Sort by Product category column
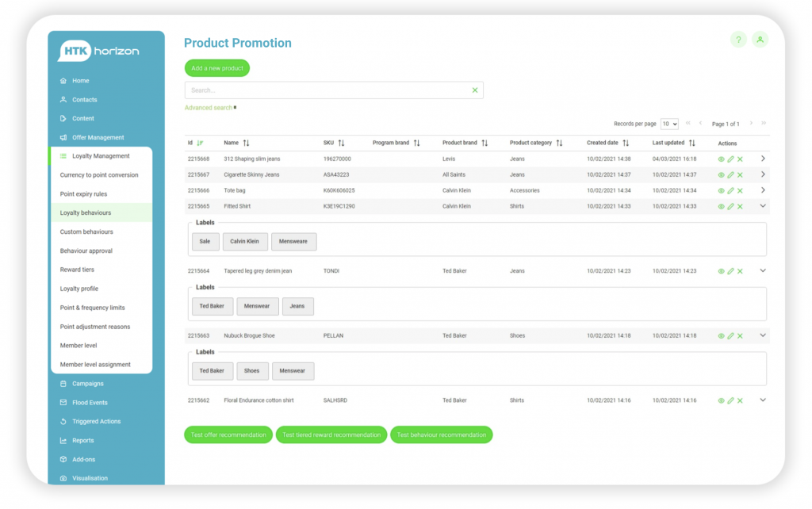The height and width of the screenshot is (509, 812). point(559,143)
